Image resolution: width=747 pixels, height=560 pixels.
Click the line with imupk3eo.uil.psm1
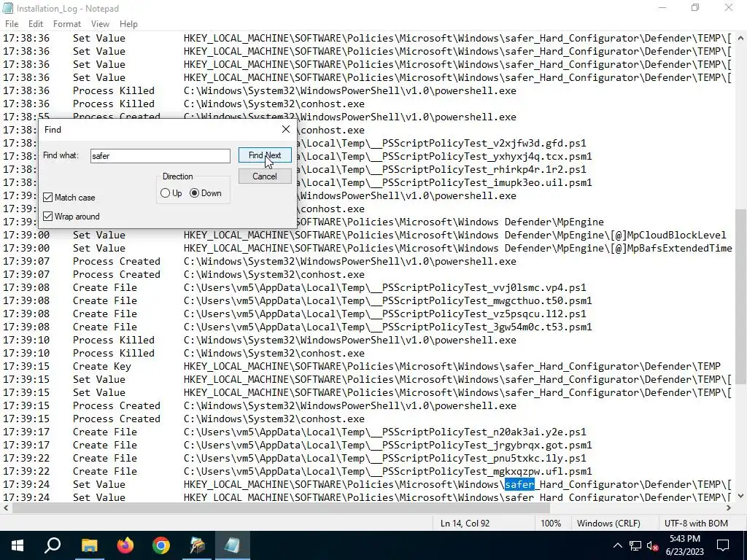point(446,182)
